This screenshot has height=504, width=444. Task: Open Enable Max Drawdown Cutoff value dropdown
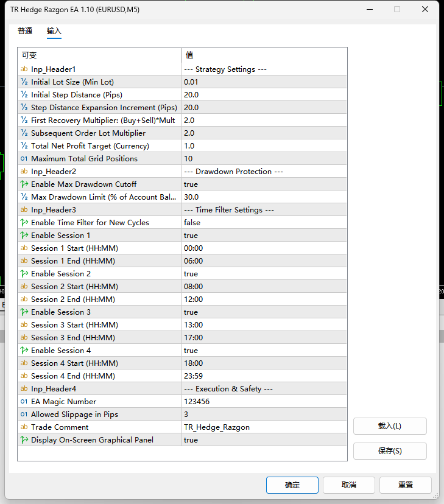coord(264,184)
